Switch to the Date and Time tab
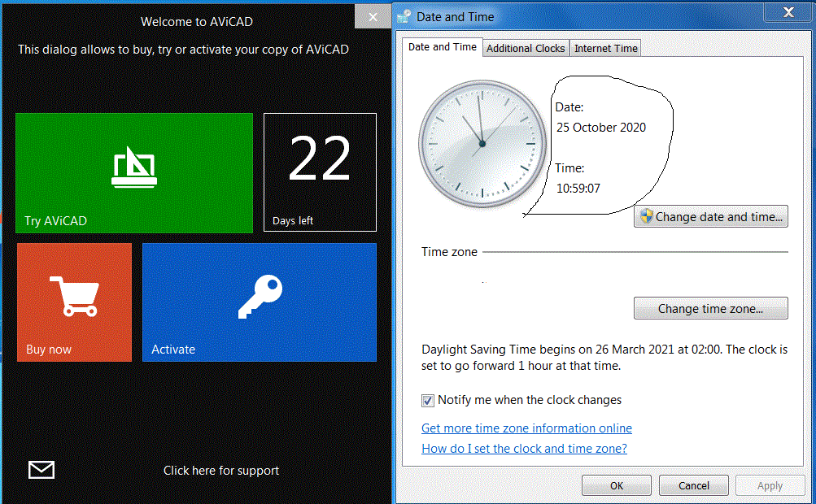This screenshot has height=504, width=816. click(443, 47)
